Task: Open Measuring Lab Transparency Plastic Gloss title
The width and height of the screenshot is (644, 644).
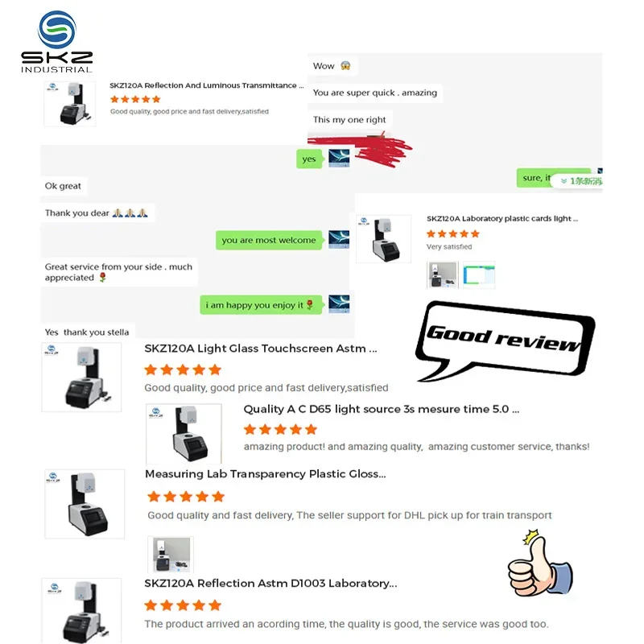Action: click(x=266, y=474)
